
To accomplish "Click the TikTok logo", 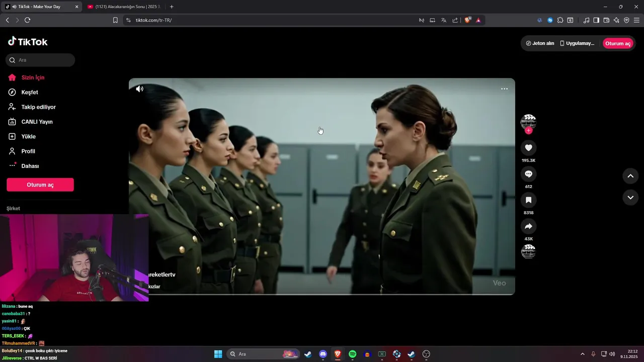I will point(28,42).
